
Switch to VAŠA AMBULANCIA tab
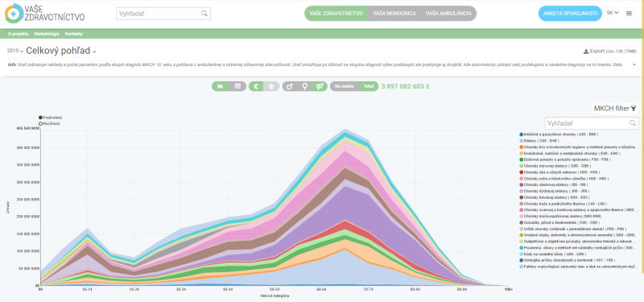tap(448, 13)
